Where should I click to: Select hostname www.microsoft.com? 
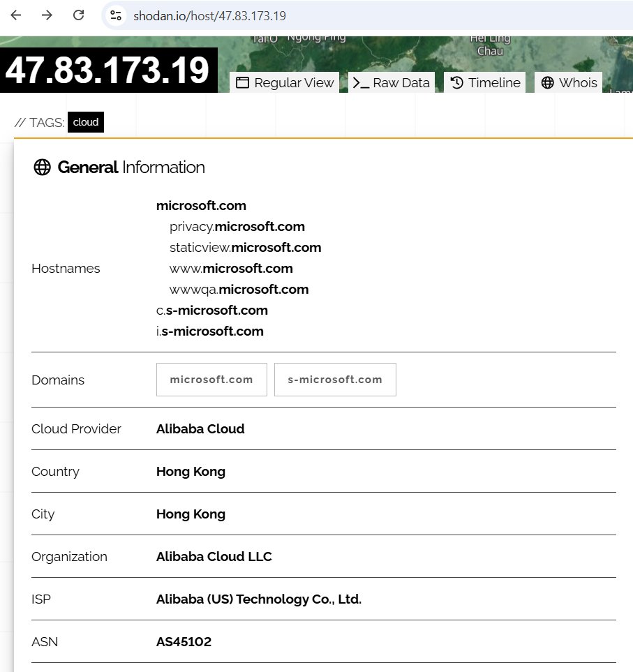coord(231,269)
